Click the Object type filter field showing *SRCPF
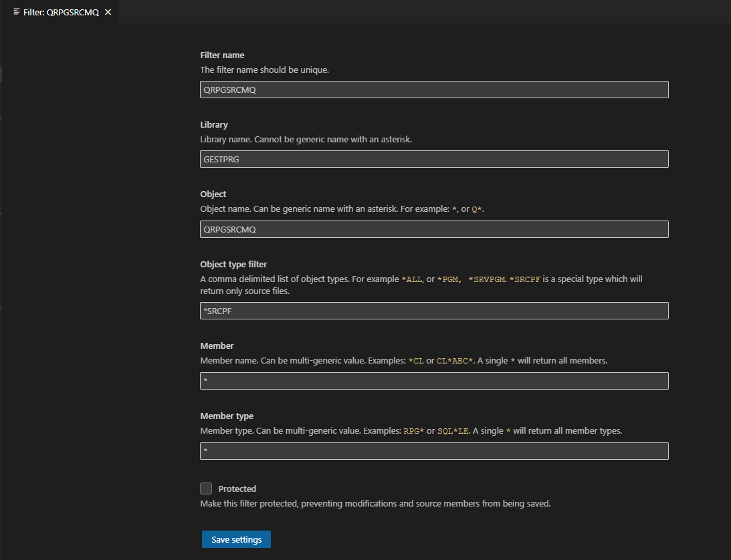Viewport: 731px width, 560px height. click(433, 310)
